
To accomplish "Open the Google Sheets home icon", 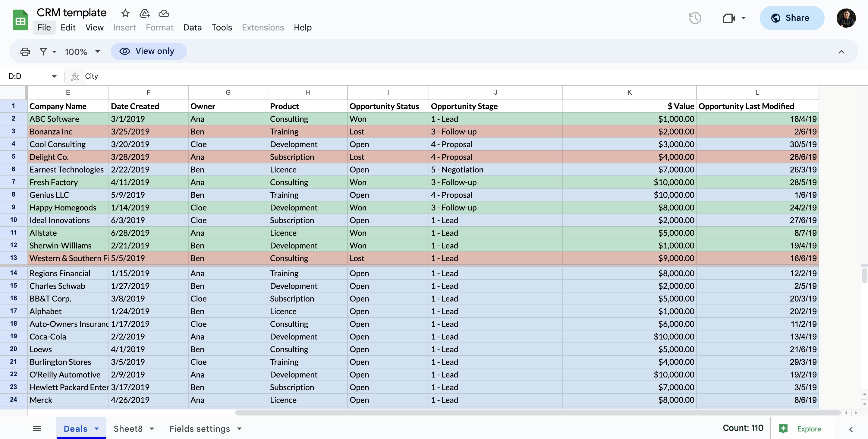I will 20,20.
